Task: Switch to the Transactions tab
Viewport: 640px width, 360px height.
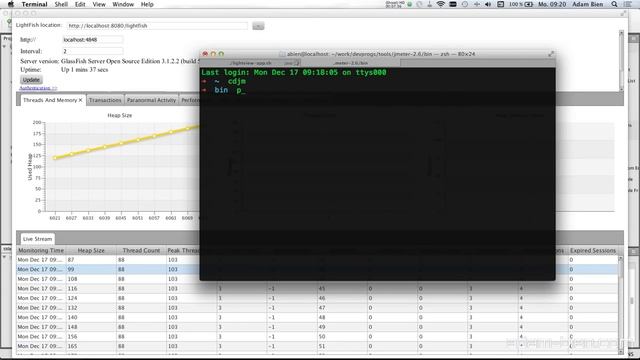Action: pyautogui.click(x=105, y=100)
